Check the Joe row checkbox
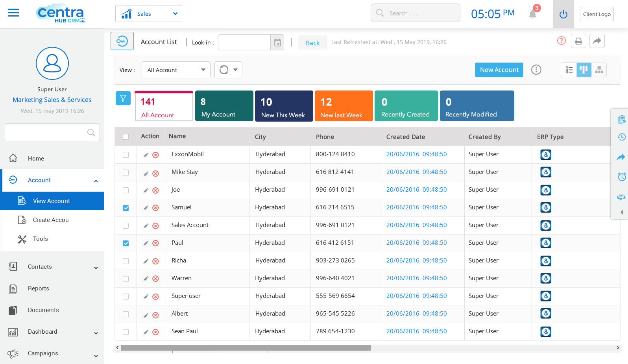The width and height of the screenshot is (628, 364). [126, 190]
